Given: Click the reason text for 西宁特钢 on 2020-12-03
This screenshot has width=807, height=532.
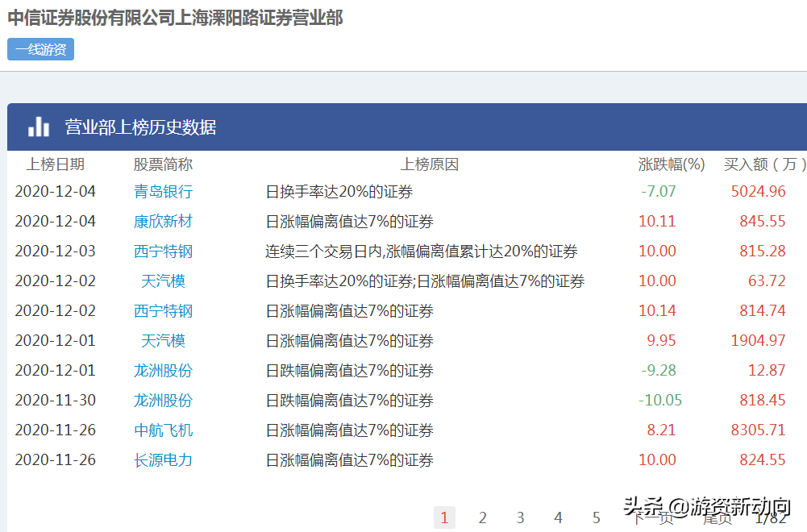Looking at the screenshot, I should click(422, 251).
